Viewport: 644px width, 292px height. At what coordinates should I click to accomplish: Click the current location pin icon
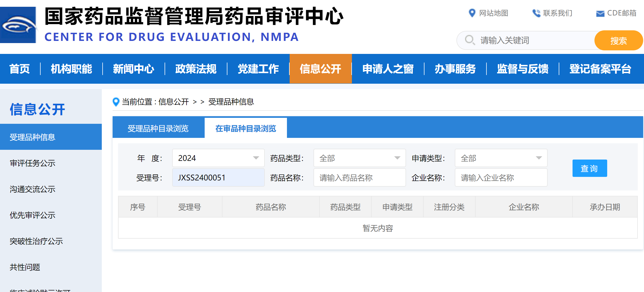(116, 102)
